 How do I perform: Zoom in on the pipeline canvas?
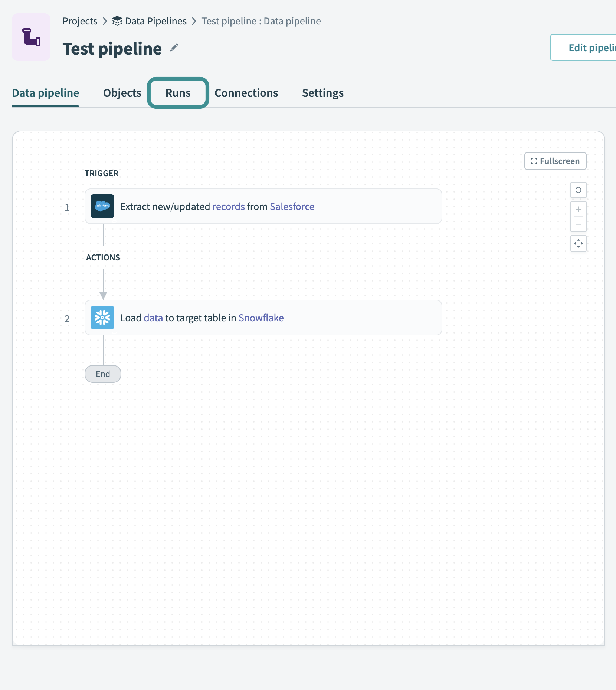point(578,209)
